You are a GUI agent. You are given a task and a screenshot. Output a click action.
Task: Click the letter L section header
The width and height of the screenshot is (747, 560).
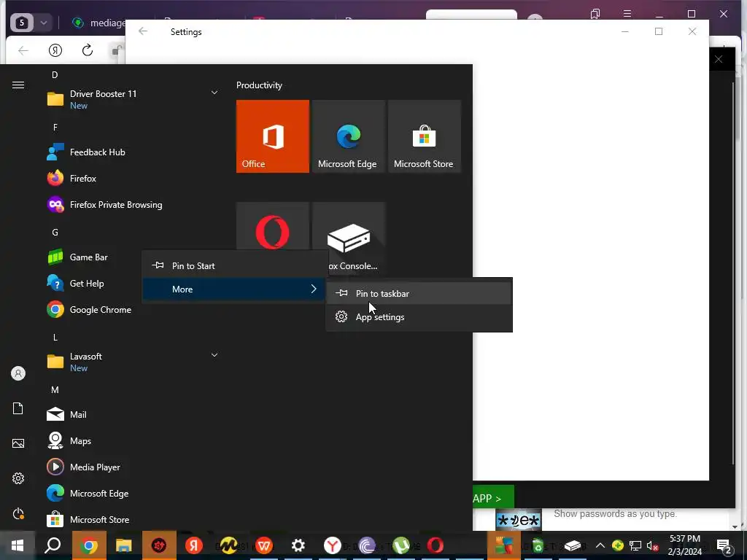pyautogui.click(x=55, y=338)
